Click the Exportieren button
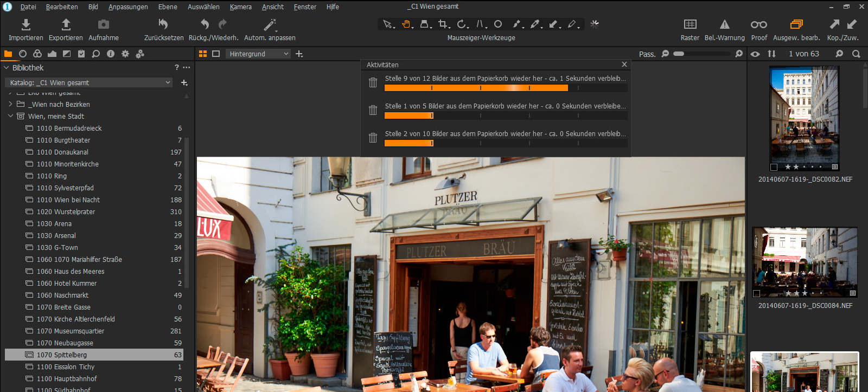The width and height of the screenshot is (868, 392). 66,30
